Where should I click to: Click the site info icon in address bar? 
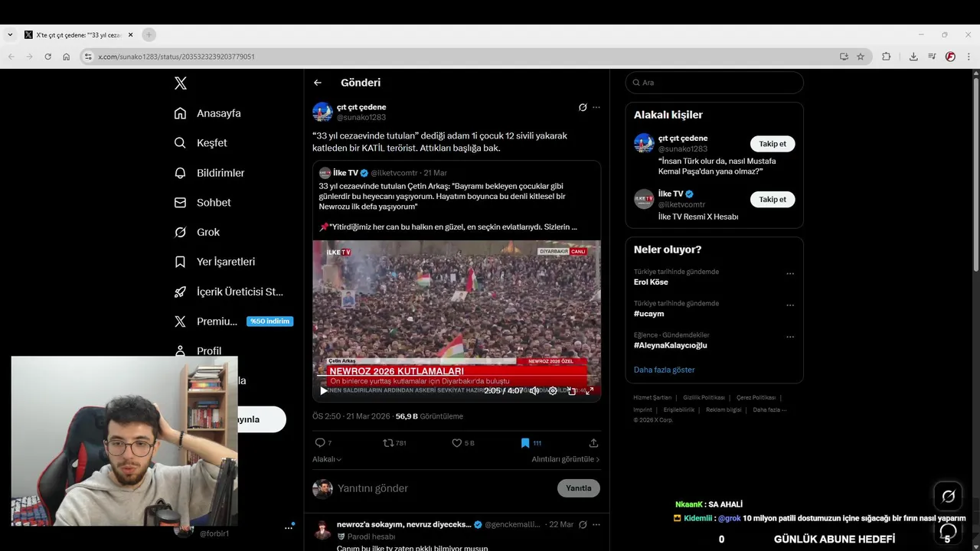(x=89, y=57)
